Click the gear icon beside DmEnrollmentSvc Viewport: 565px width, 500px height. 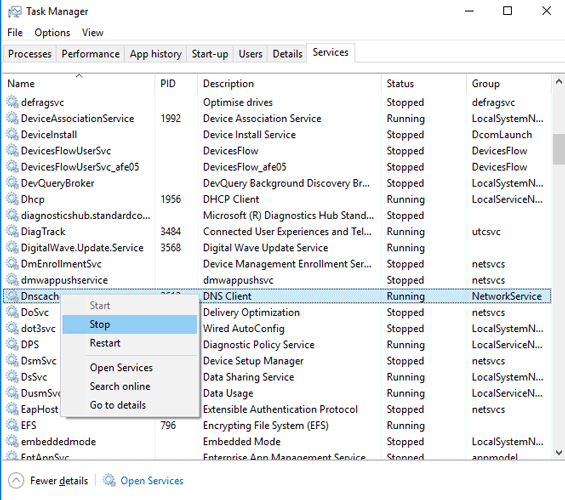[12, 264]
